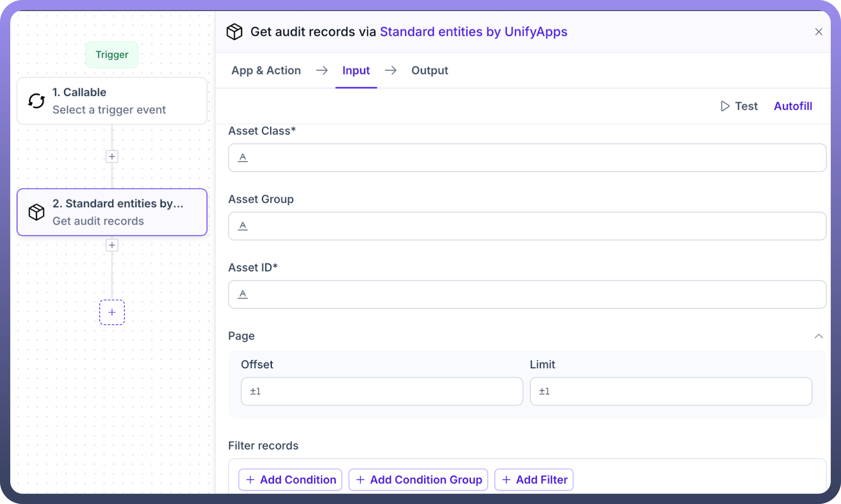Switch to the App & Action tab
Viewport: 841px width, 504px height.
[266, 70]
